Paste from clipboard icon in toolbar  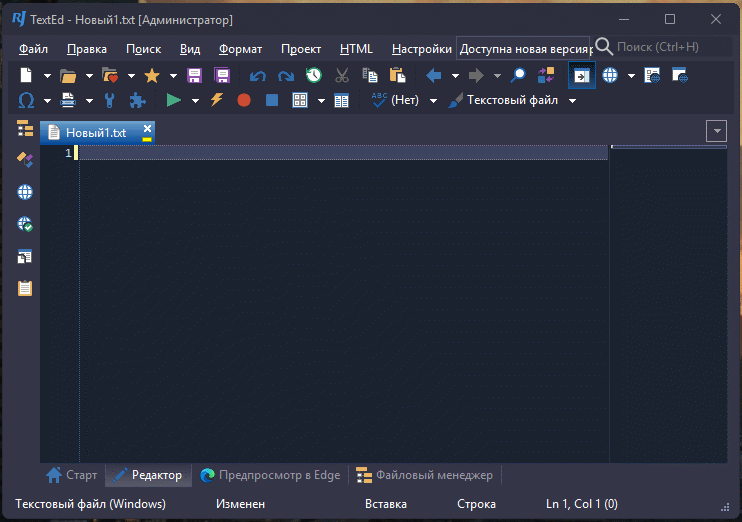(x=398, y=75)
